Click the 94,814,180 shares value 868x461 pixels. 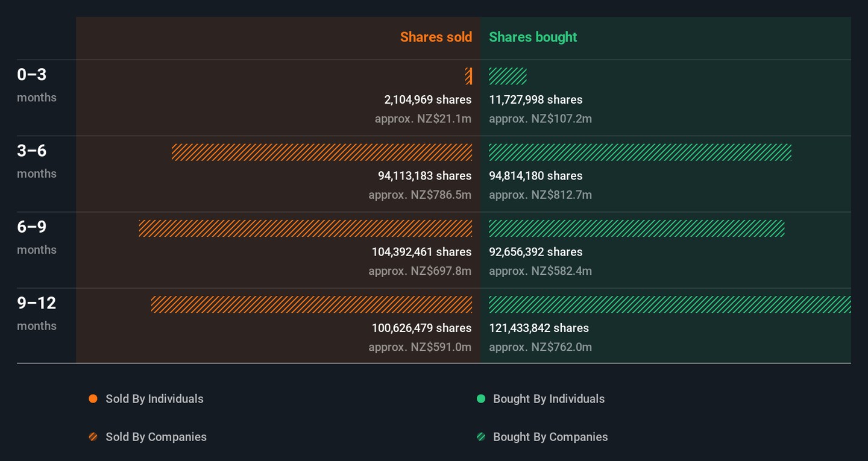tap(535, 176)
